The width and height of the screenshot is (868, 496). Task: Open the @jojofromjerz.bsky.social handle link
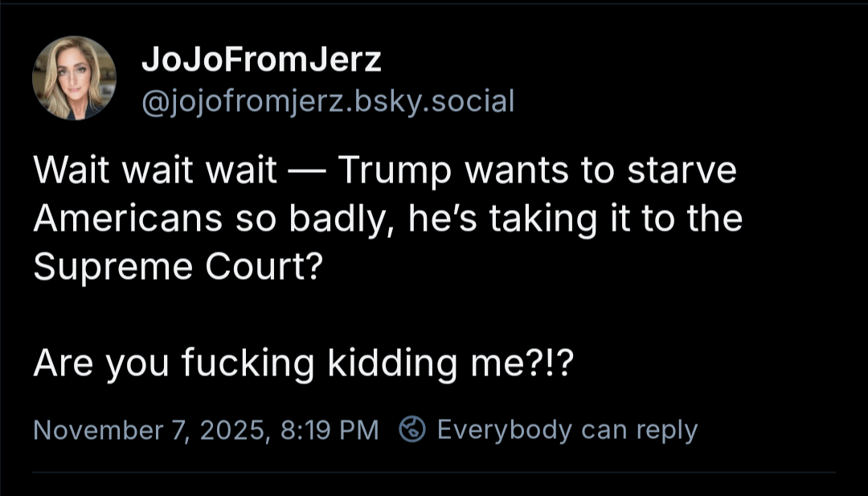327,101
